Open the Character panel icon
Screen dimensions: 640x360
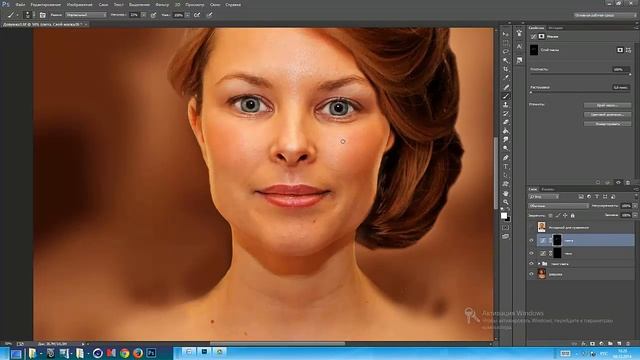(x=519, y=47)
